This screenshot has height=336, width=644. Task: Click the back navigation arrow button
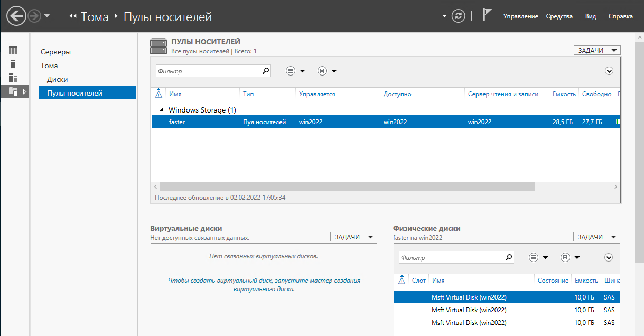click(x=16, y=16)
